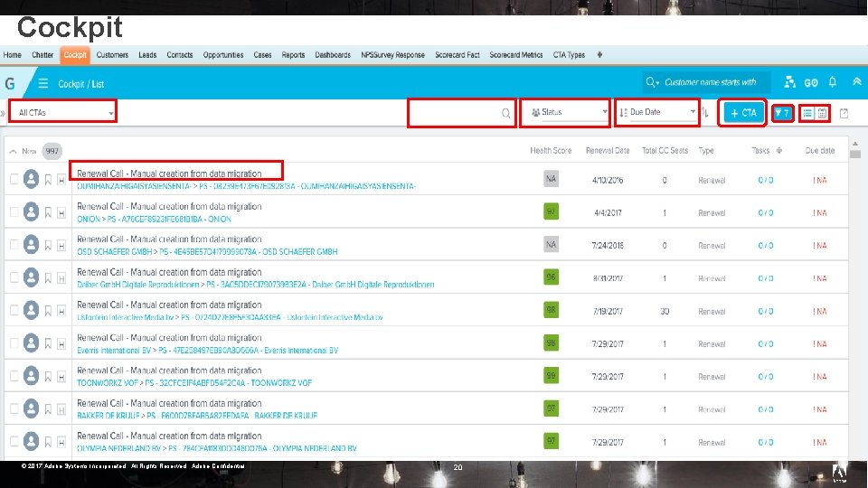
Task: Collapse the New group chevron
Action: coord(13,151)
